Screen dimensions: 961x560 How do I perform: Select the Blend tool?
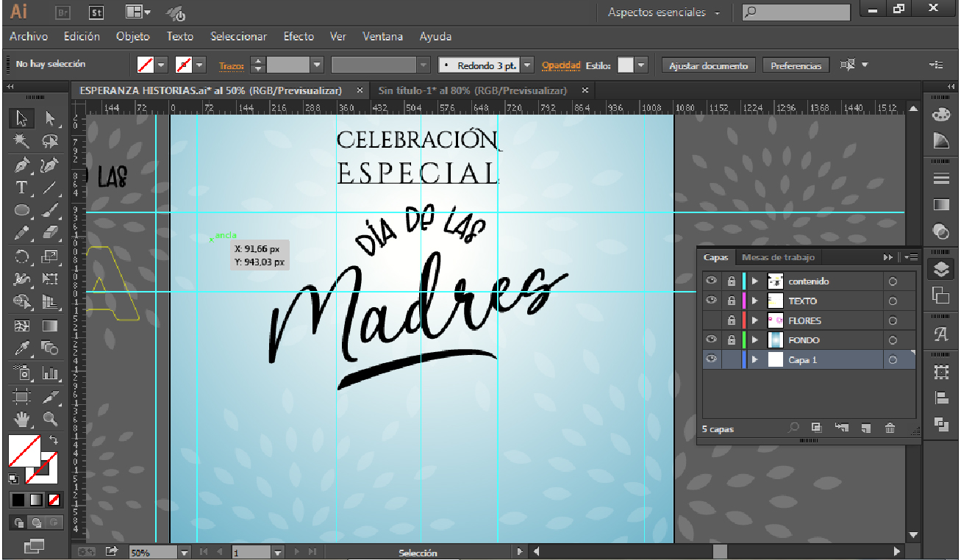[x=50, y=348]
